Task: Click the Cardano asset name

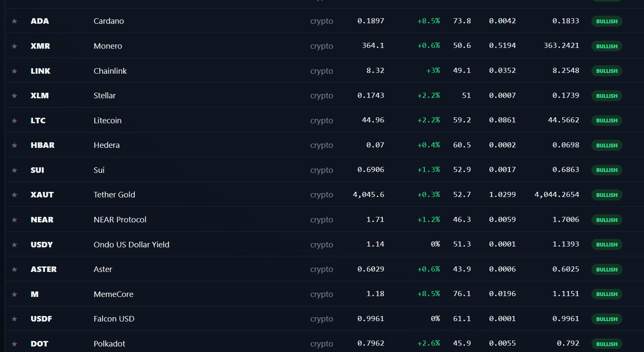Action: coord(109,21)
